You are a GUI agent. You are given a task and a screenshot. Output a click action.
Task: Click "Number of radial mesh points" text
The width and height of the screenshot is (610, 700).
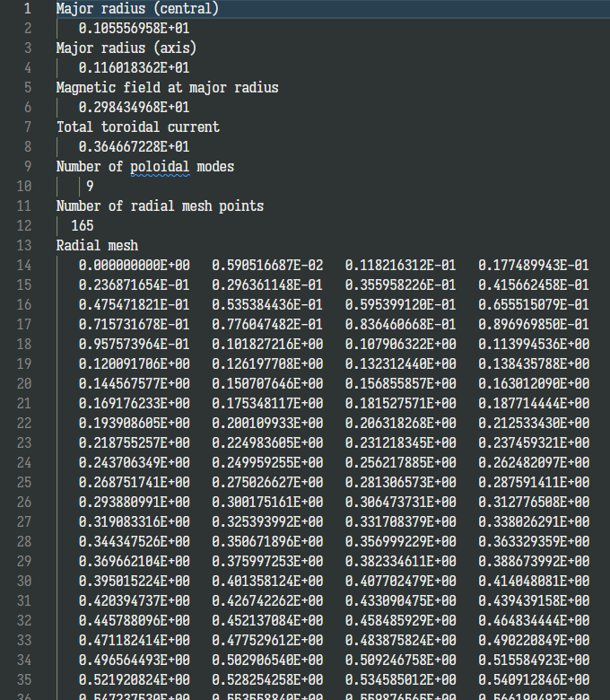(160, 206)
